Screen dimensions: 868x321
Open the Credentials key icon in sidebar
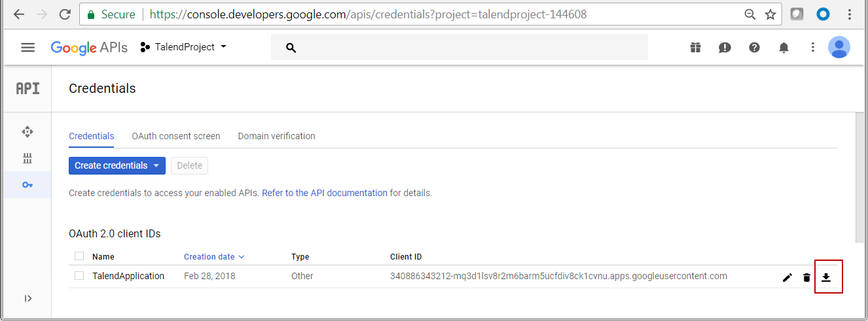[x=27, y=185]
